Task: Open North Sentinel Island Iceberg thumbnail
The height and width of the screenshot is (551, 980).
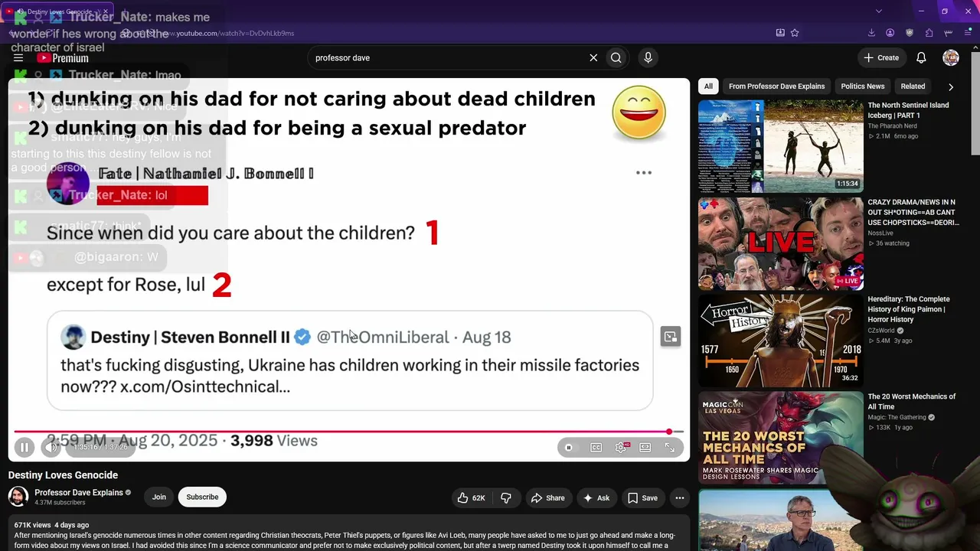Action: coord(781,145)
